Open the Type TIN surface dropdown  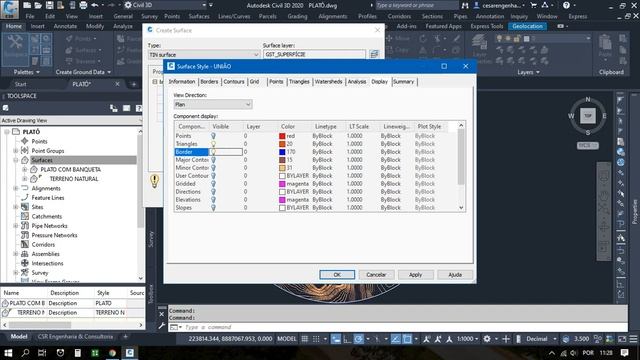point(204,54)
